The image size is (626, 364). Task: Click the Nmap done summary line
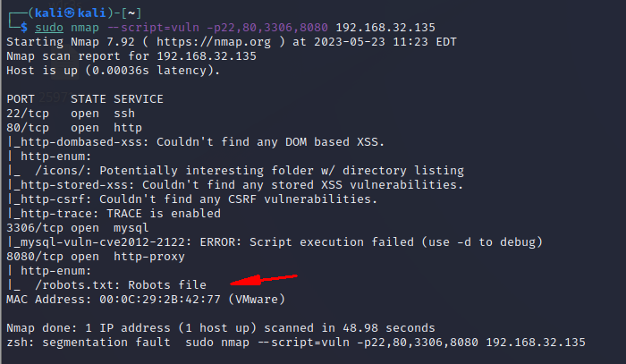point(220,327)
